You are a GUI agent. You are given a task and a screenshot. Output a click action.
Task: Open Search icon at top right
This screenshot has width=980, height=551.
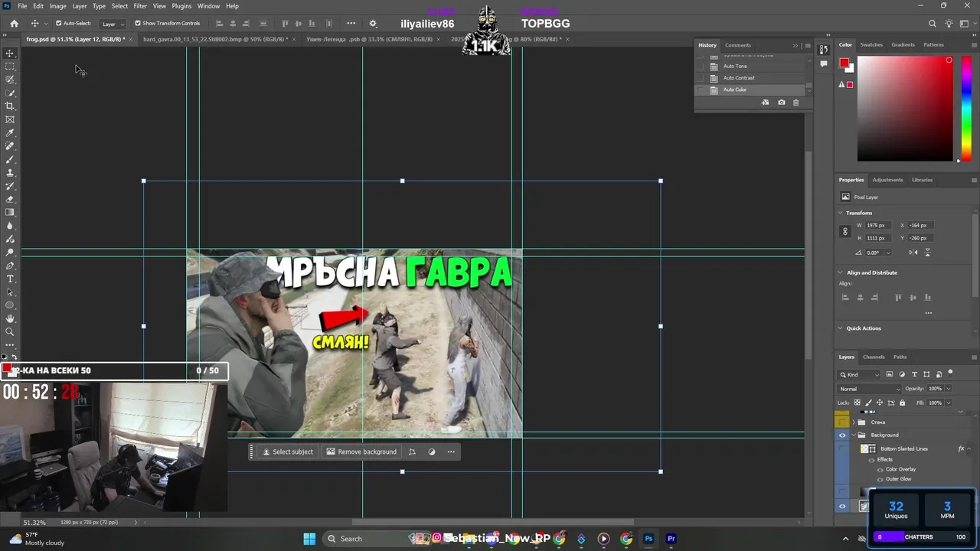(932, 24)
